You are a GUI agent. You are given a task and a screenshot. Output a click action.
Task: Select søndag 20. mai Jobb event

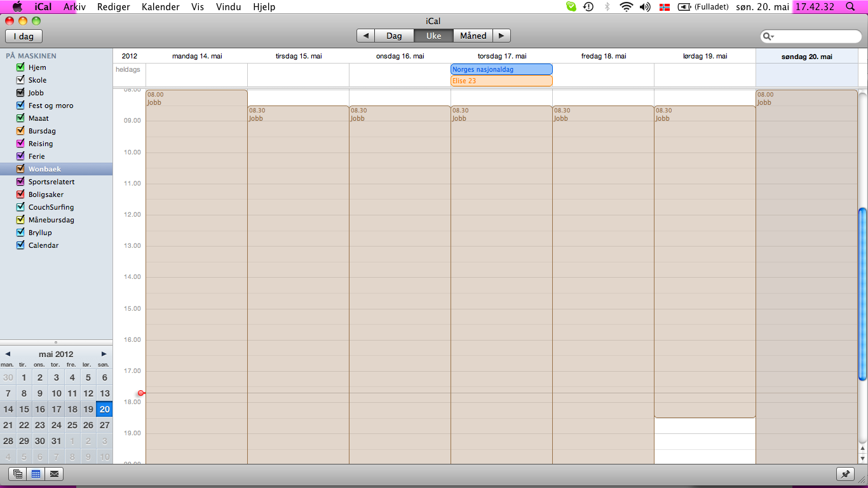coord(806,276)
